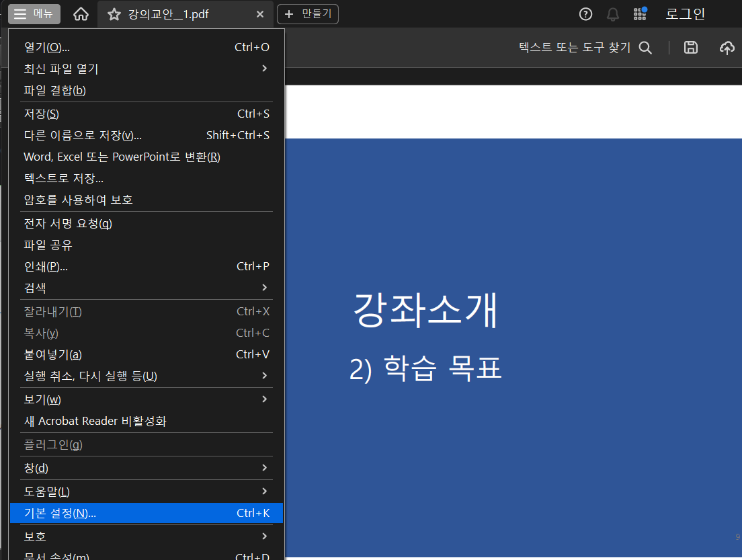
Task: Select 저장(S) menu item
Action: tap(147, 114)
